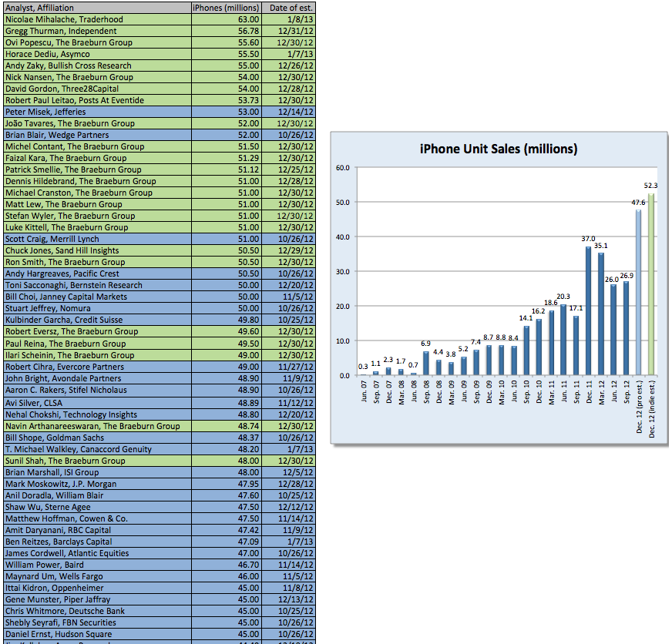Select the light blue pro estimate bar 47.6
This screenshot has height=644, width=672.
coord(639,293)
